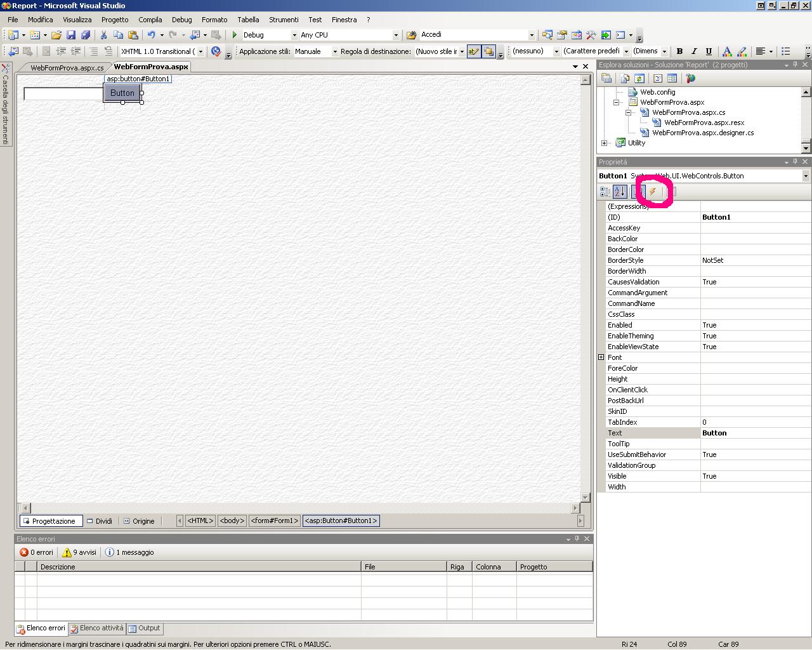The height and width of the screenshot is (650, 812).
Task: Click the Events lightning bolt icon in Proprietà
Action: point(653,192)
